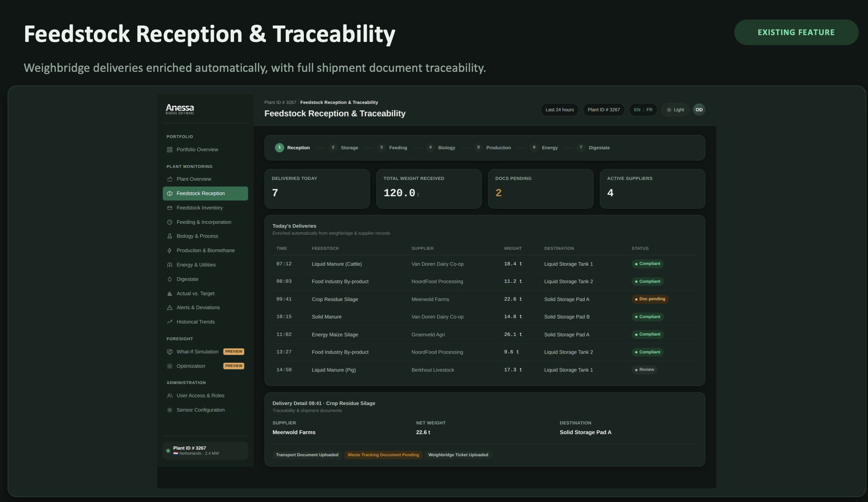Toggle the Light theme switch
Viewport: 868px width, 502px height.
(675, 110)
